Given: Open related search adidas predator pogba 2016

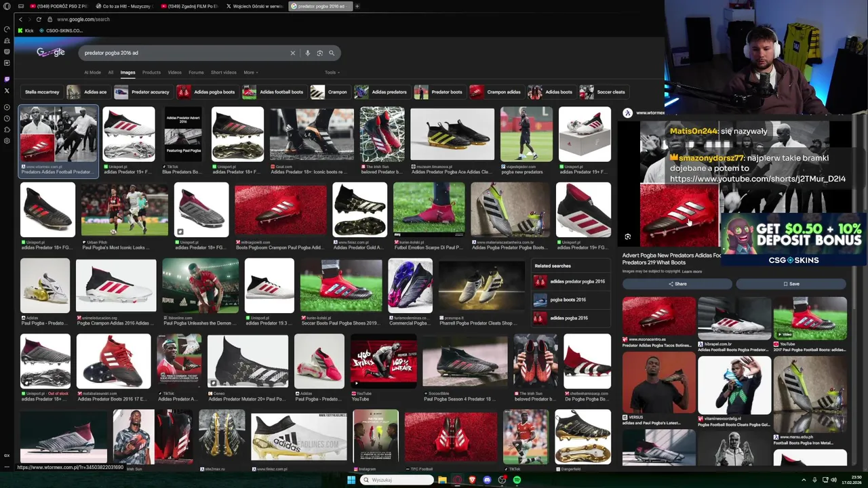Looking at the screenshot, I should (571, 281).
